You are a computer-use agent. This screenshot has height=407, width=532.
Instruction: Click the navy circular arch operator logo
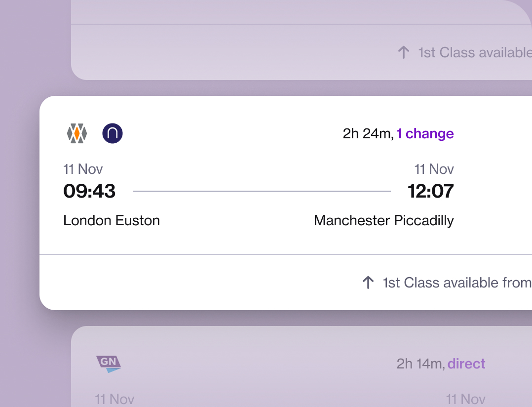tap(113, 133)
